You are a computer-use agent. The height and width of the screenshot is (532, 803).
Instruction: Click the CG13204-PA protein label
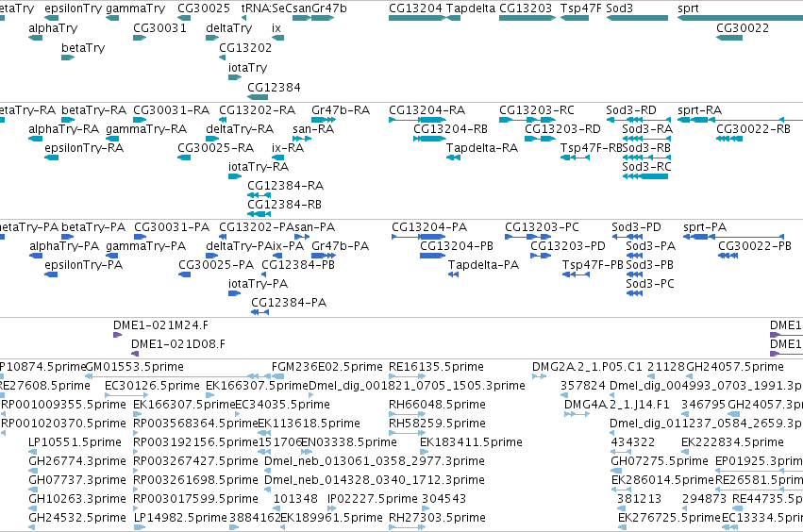coord(429,226)
